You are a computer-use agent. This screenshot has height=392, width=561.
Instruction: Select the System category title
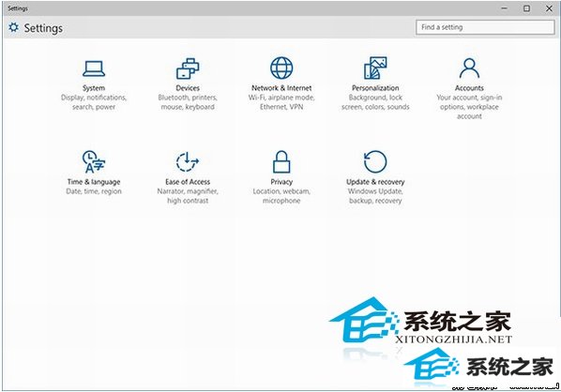[x=94, y=88]
